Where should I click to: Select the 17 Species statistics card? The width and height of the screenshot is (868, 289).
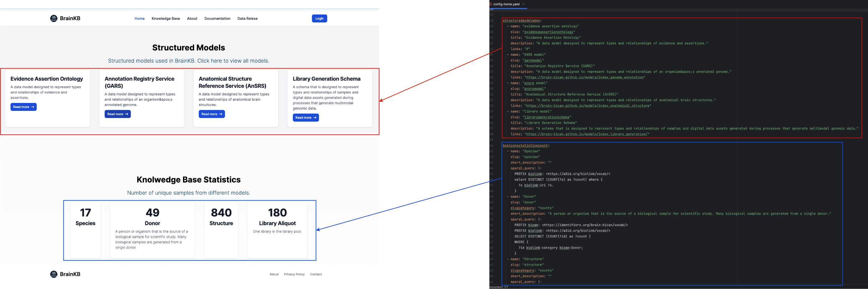pos(86,230)
